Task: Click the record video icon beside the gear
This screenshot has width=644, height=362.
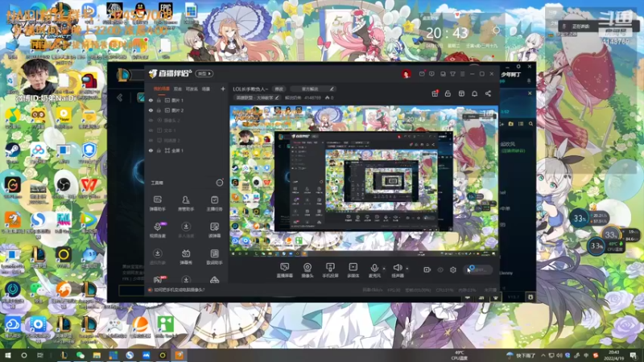Action: (x=427, y=269)
